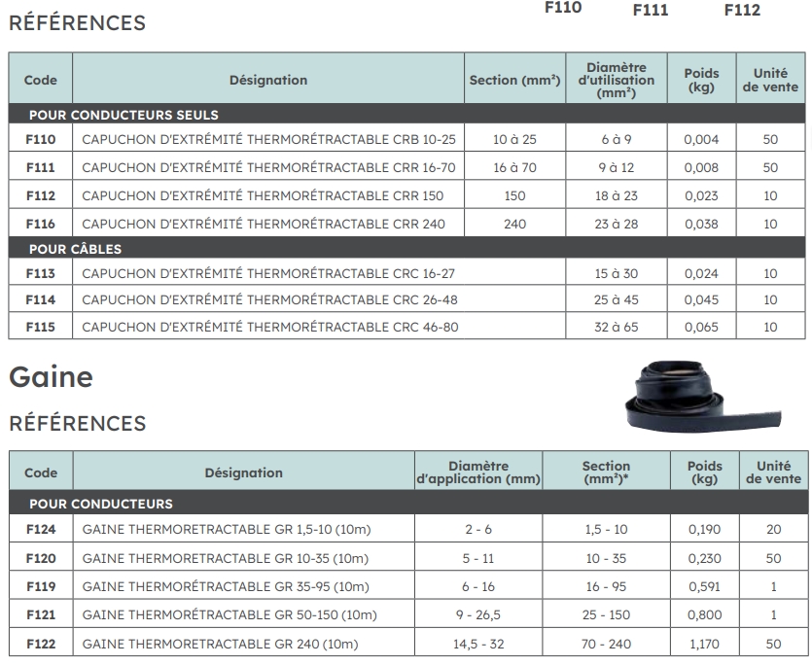Image resolution: width=812 pixels, height=665 pixels.
Task: Select the "GAINE THERMORÉTRACTABLE GR 50-150 (10m)" cell
Action: tap(229, 615)
